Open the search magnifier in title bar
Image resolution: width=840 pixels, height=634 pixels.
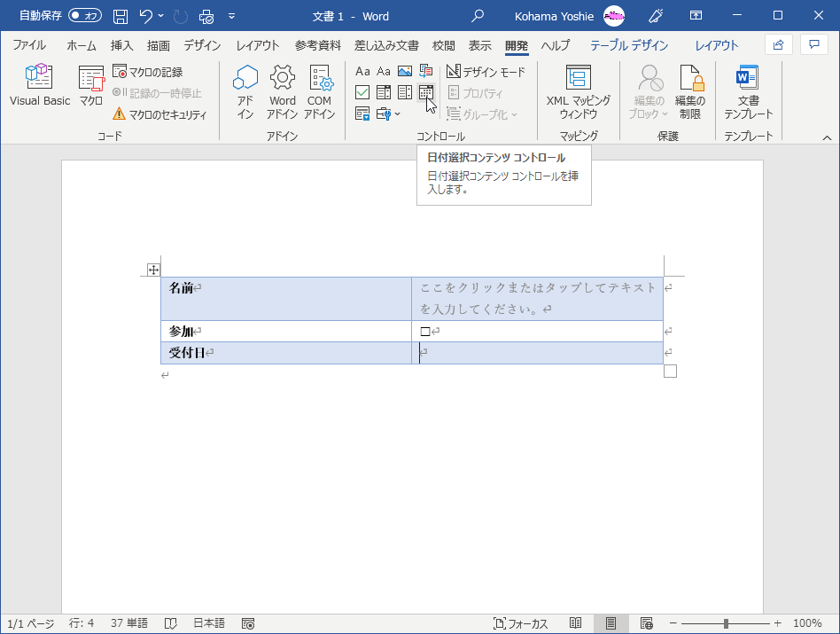[478, 16]
